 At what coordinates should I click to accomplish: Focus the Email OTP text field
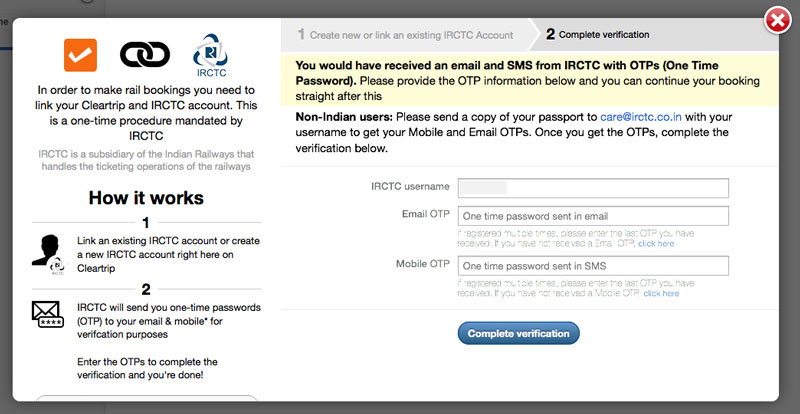[593, 216]
